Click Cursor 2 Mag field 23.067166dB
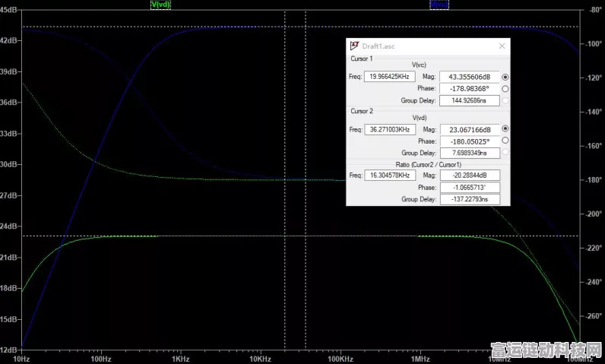The width and height of the screenshot is (605, 364). point(470,129)
